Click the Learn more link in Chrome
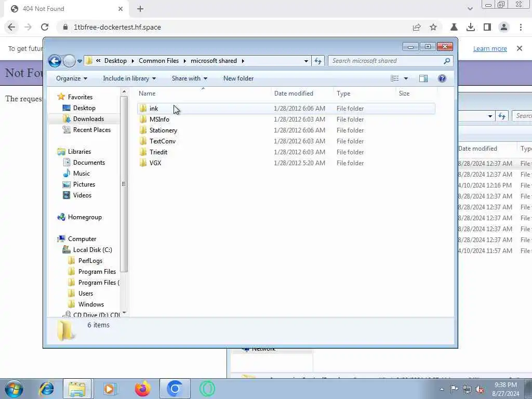 pyautogui.click(x=490, y=48)
